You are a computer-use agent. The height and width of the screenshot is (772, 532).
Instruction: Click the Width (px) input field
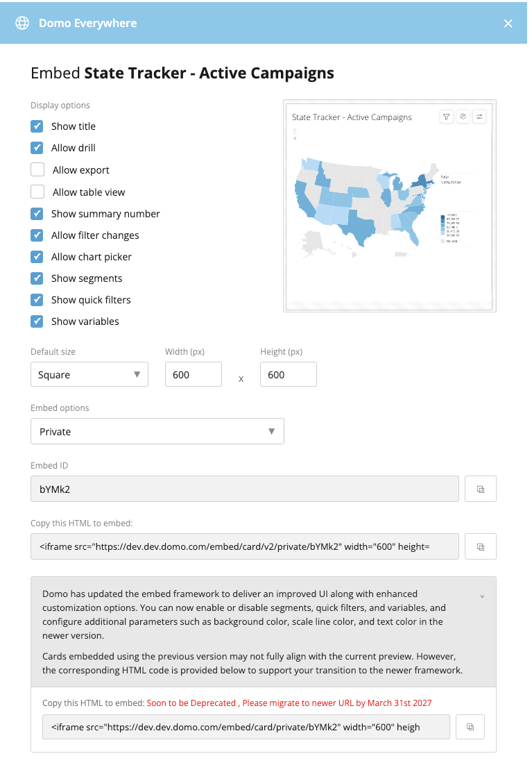click(194, 375)
